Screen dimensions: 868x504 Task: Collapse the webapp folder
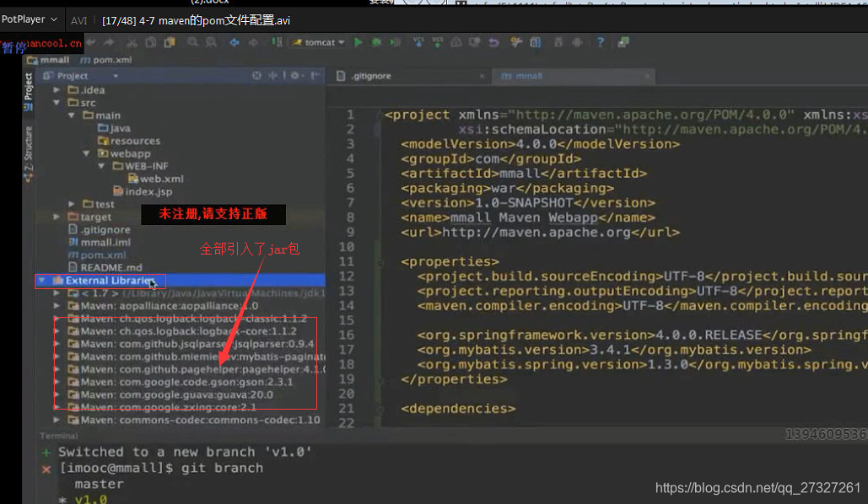pos(86,153)
